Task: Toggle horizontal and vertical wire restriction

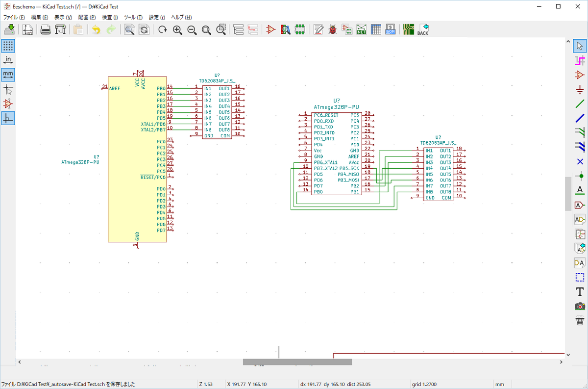Action: click(8, 118)
